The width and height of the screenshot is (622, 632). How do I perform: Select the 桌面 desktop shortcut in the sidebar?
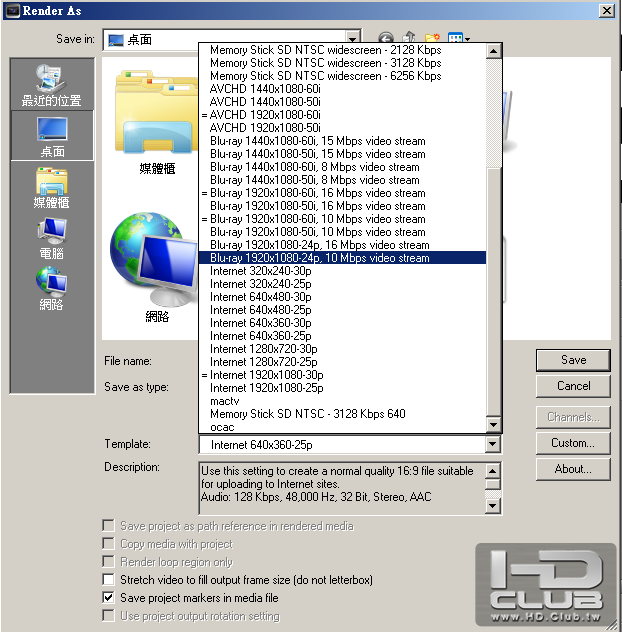[x=52, y=136]
